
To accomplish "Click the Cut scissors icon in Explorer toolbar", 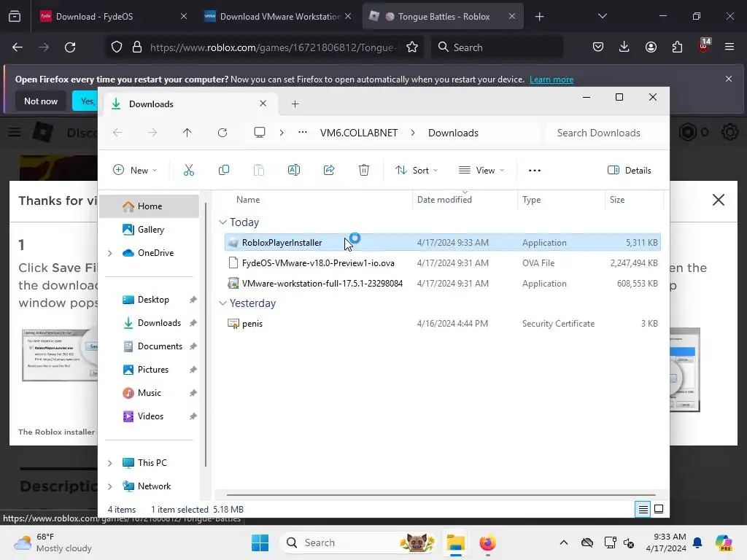I will 189,170.
